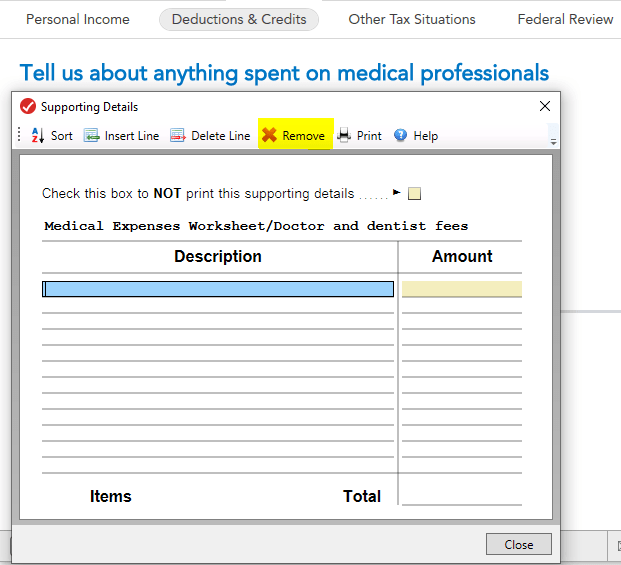Click the Amount column header
The width and height of the screenshot is (621, 565).
point(462,256)
